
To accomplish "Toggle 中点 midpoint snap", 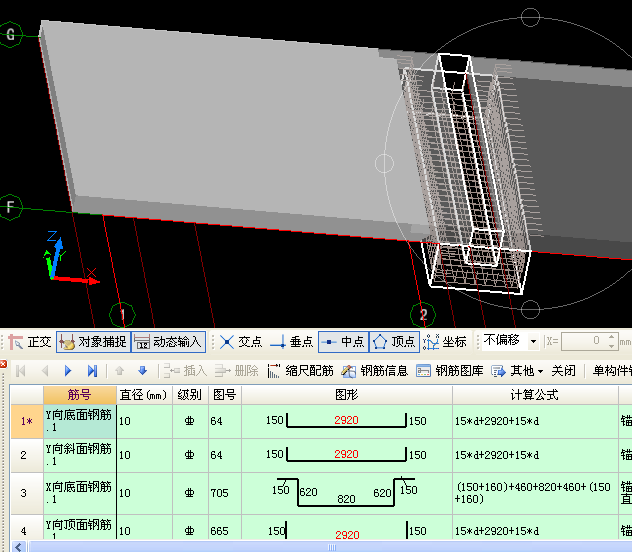I will pos(343,342).
